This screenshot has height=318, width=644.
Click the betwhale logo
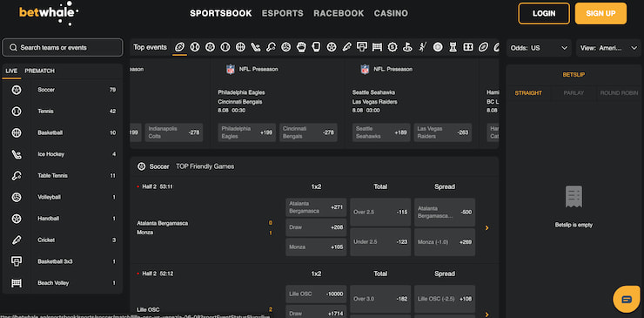point(49,13)
